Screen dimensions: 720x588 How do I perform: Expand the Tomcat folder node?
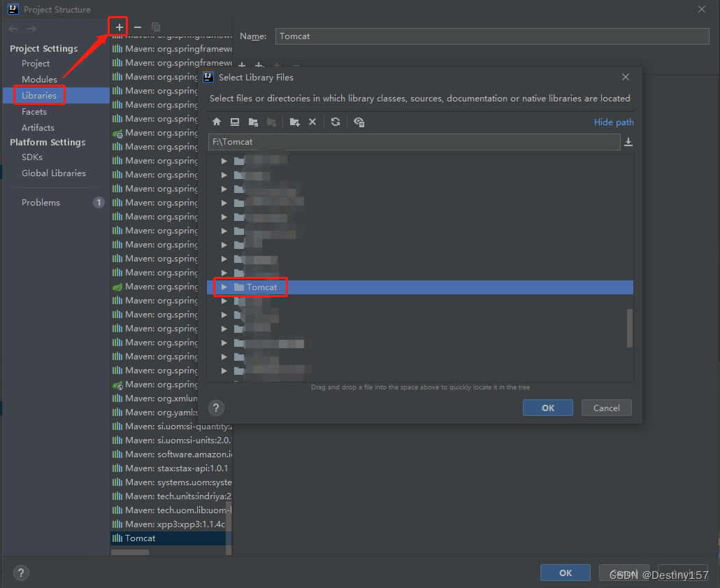pyautogui.click(x=224, y=287)
